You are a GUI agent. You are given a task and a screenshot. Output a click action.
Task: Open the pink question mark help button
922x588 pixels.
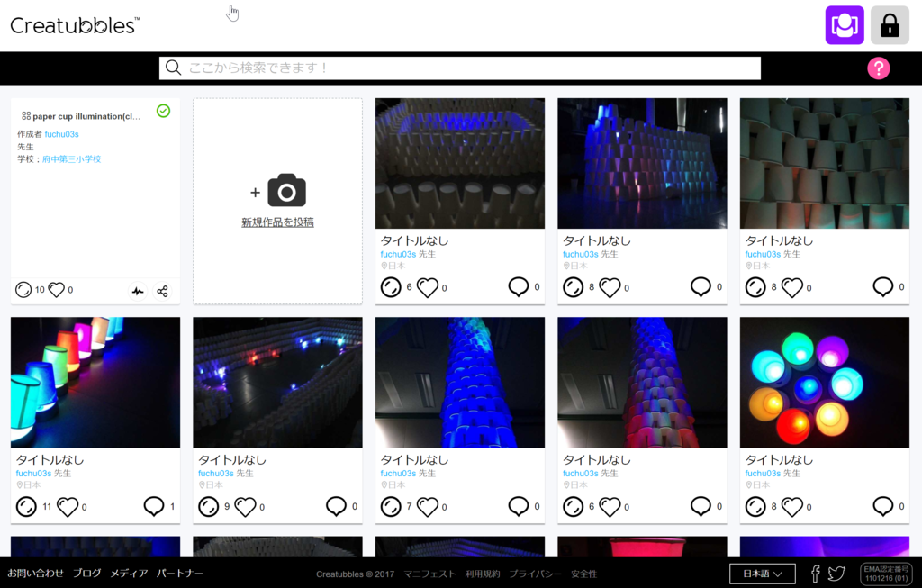click(879, 68)
